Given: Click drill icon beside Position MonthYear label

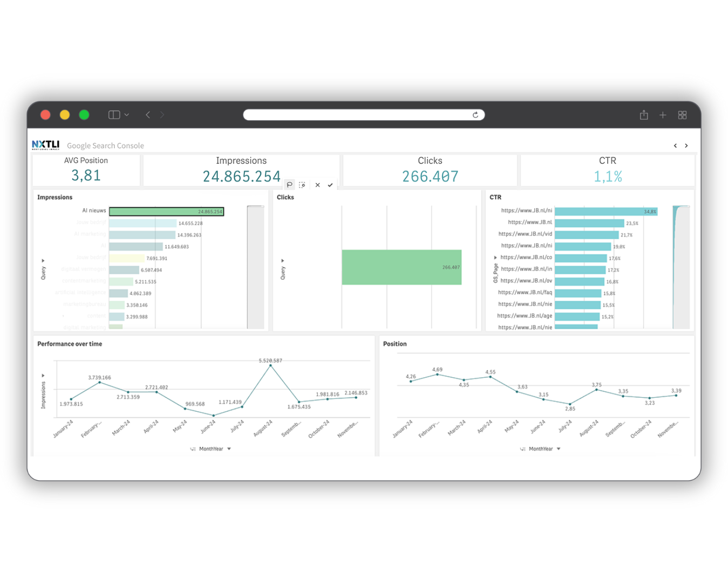Looking at the screenshot, I should coord(523,449).
